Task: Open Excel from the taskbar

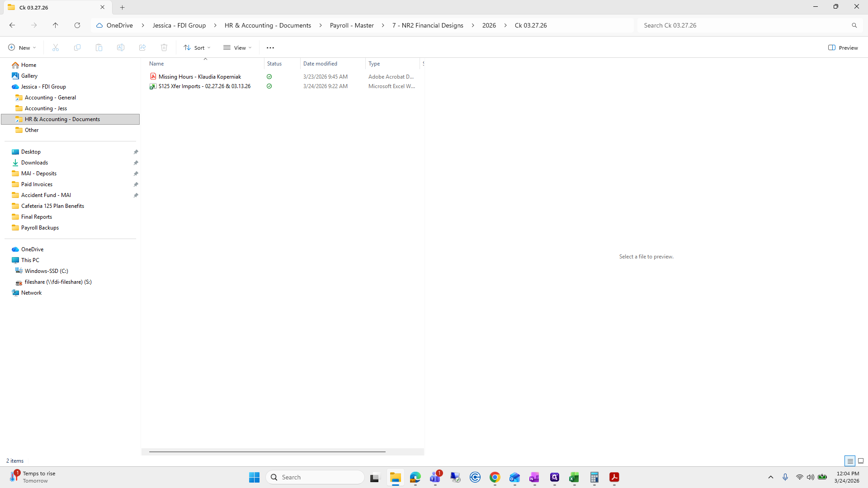Action: [x=574, y=477]
